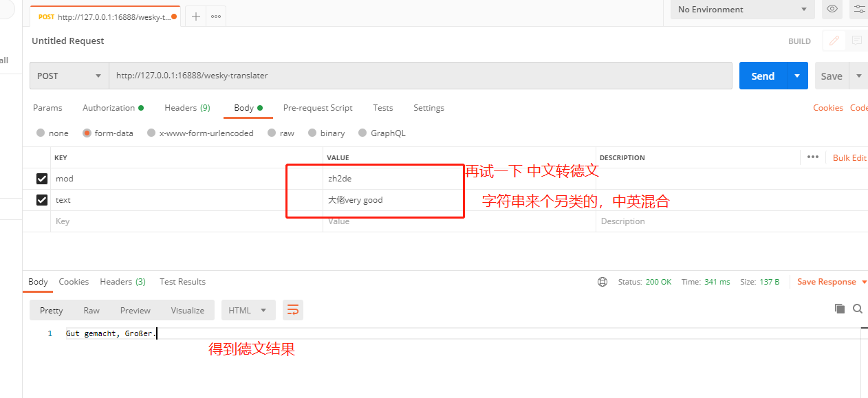Screen dimensions: 868x398
Task: Open the POST method dropdown
Action: click(69, 76)
